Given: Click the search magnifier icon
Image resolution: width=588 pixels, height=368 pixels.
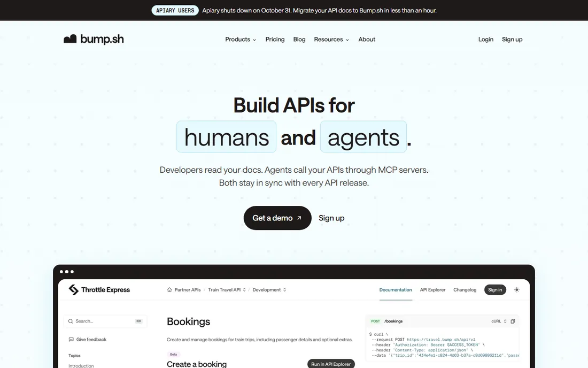Looking at the screenshot, I should 71,321.
